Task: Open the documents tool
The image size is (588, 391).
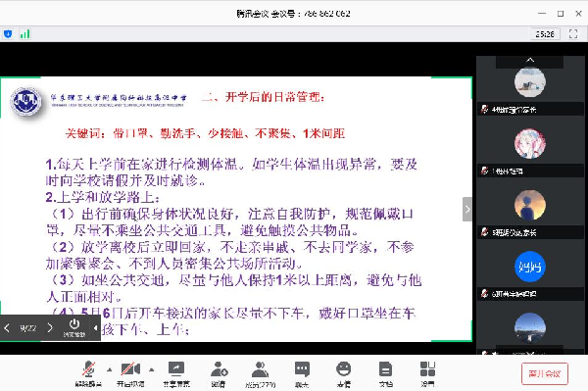Action: [385, 373]
